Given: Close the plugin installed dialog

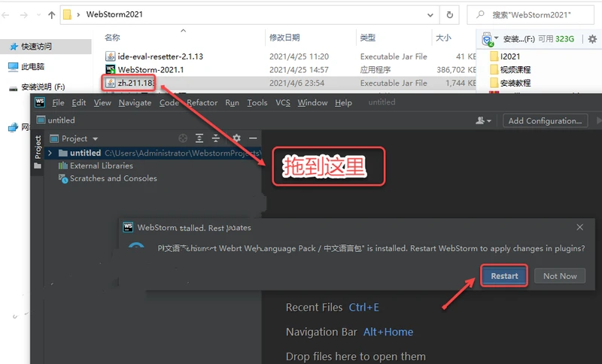Looking at the screenshot, I should click(x=579, y=227).
